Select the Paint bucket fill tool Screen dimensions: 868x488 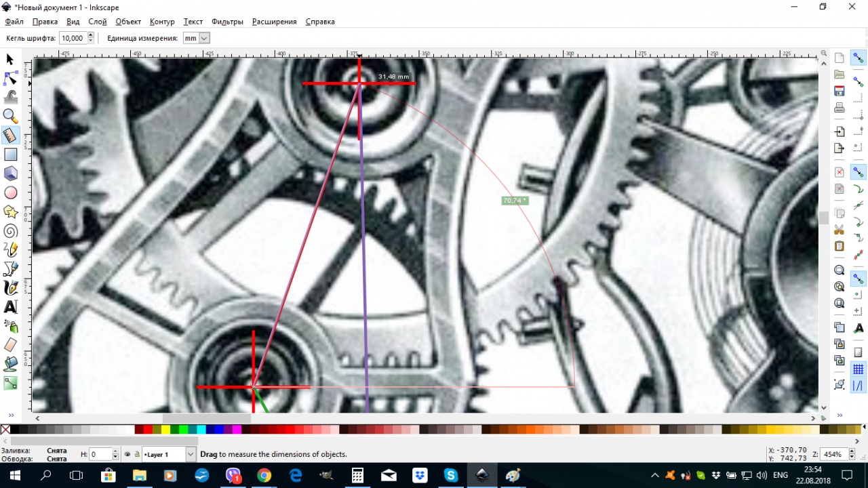coord(10,364)
